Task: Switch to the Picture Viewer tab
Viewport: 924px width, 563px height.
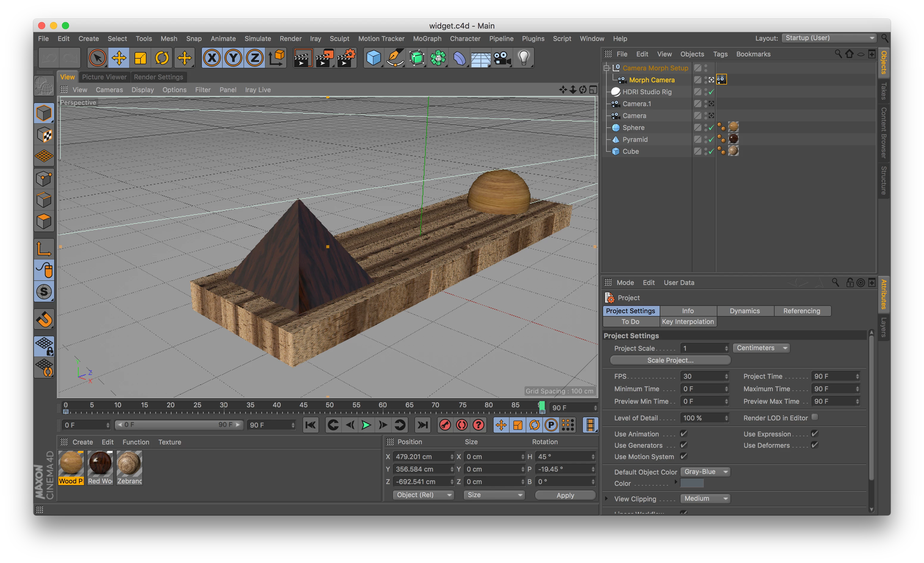Action: coord(104,77)
